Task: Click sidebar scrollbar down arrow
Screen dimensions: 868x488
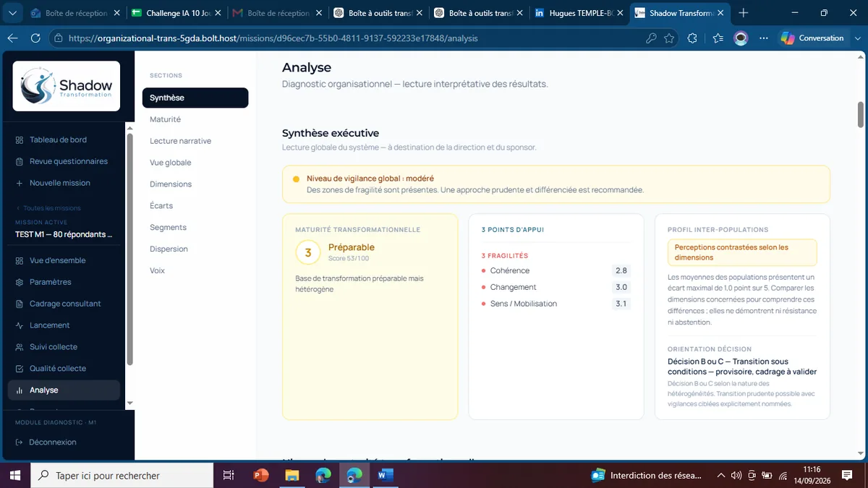Action: pyautogui.click(x=130, y=403)
